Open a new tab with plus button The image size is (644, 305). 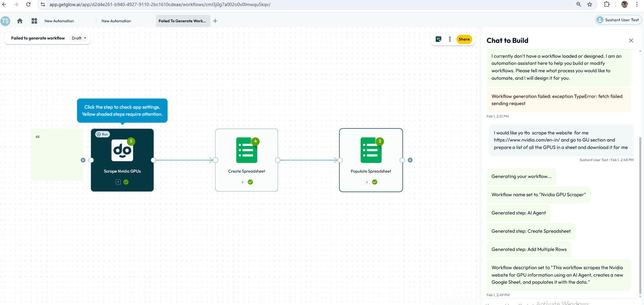[215, 21]
